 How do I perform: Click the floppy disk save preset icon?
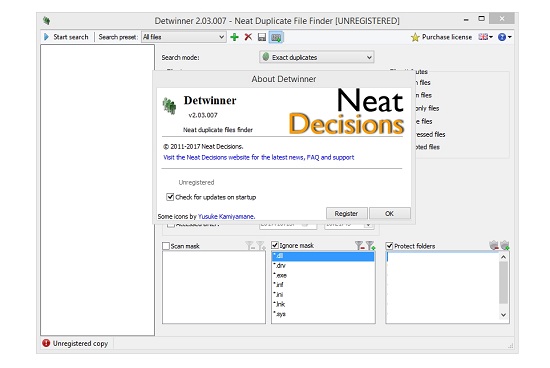point(262,37)
